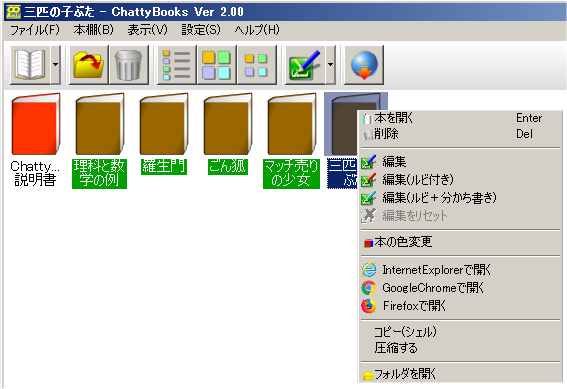Click the Chatty... 説明書 label text
Viewport: 567px width, 389px height.
click(x=35, y=174)
